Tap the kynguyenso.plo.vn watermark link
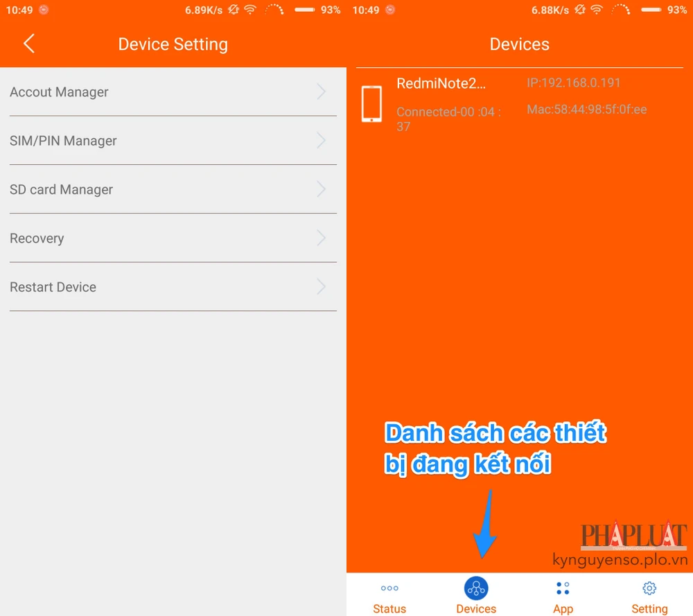This screenshot has height=616, width=693. point(620,560)
